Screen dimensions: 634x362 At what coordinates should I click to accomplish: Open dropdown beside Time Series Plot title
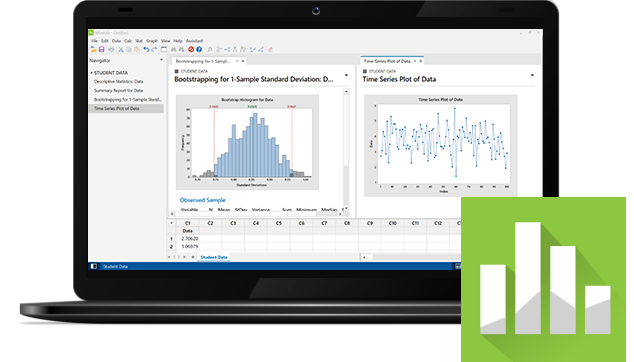pyautogui.click(x=532, y=75)
